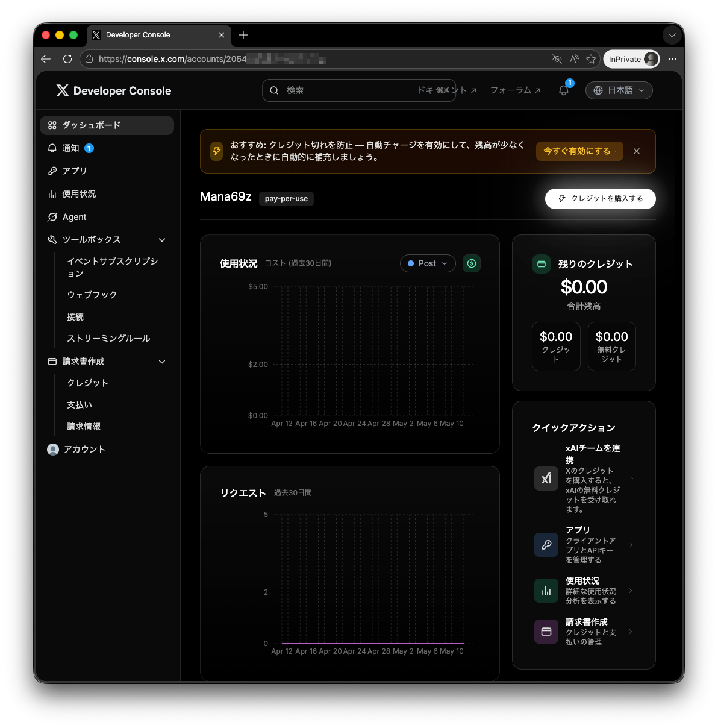
Task: Click the purple card icon in quick actions
Action: coord(546,632)
